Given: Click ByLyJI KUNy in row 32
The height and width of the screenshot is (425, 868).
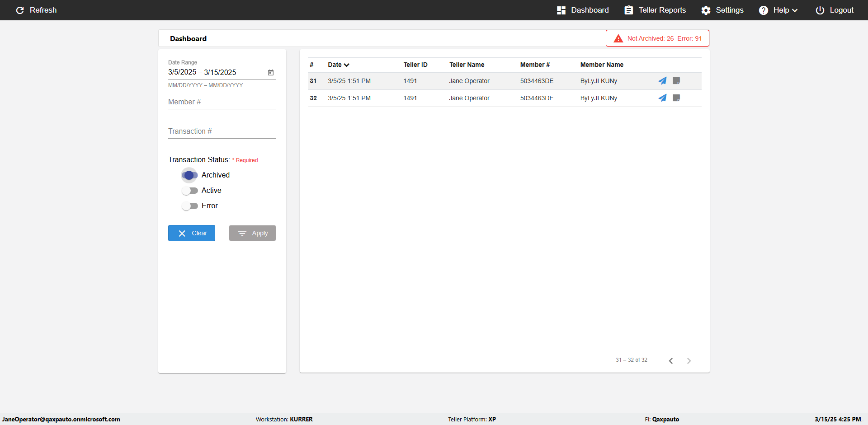Looking at the screenshot, I should [599, 98].
